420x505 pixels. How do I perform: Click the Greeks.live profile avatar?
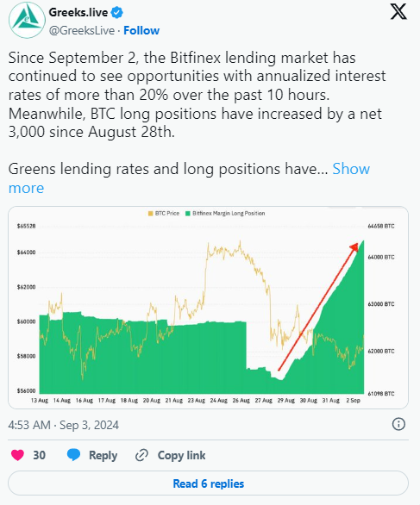[27, 21]
